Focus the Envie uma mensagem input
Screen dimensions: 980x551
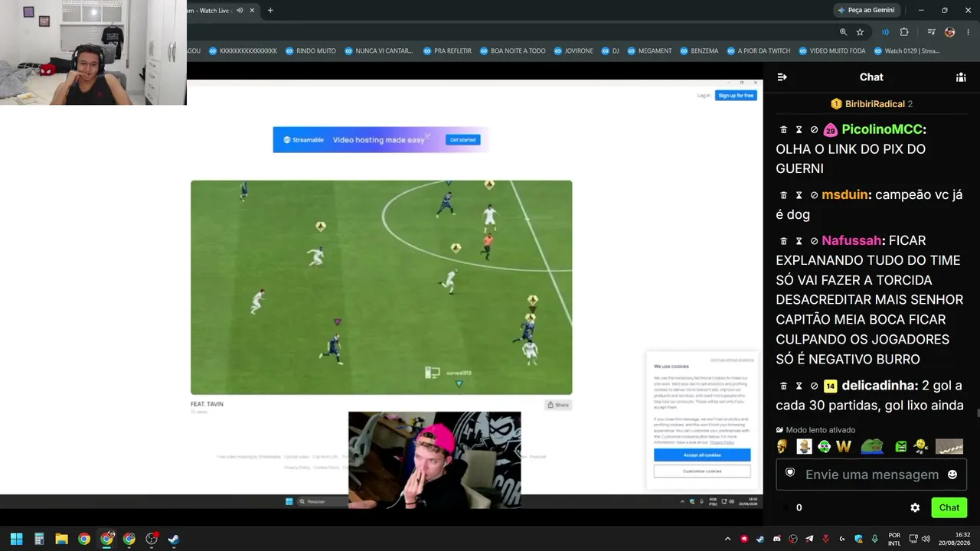pos(871,474)
